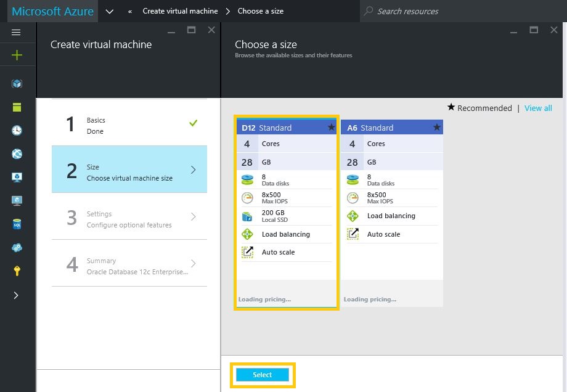Screen dimensions: 567x392
Task: Go to Create virtual machine breadcrumb
Action: tap(180, 11)
